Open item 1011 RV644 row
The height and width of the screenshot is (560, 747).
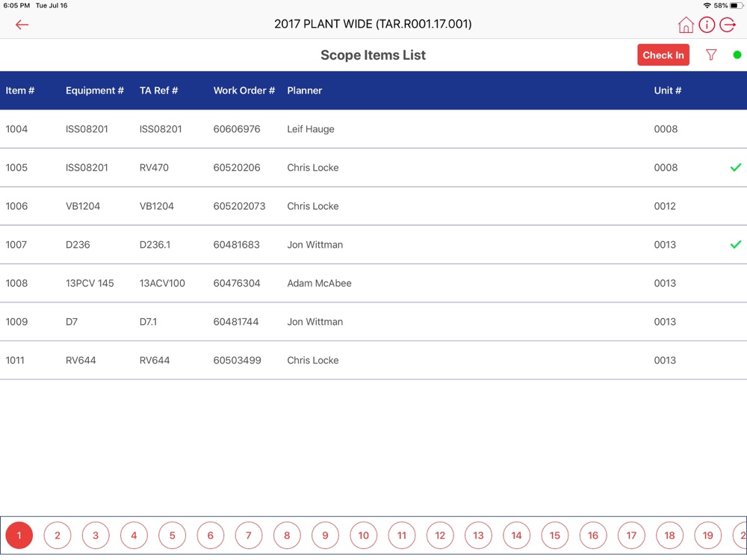point(373,361)
